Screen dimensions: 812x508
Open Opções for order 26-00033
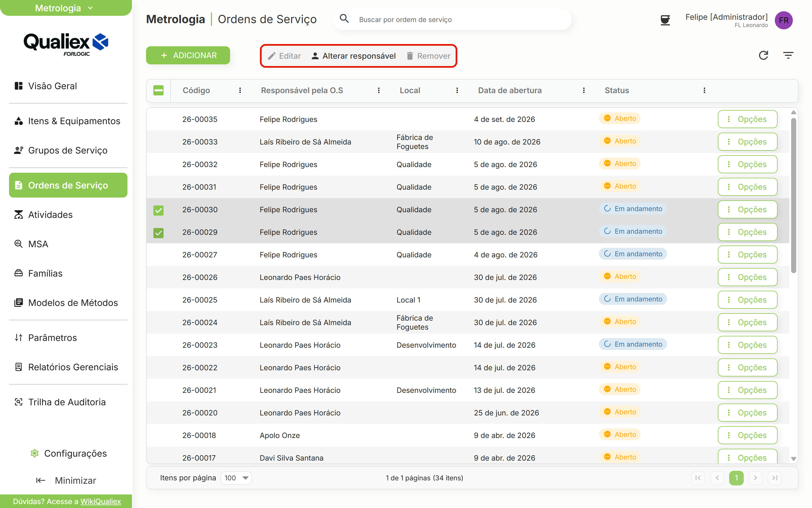(747, 141)
